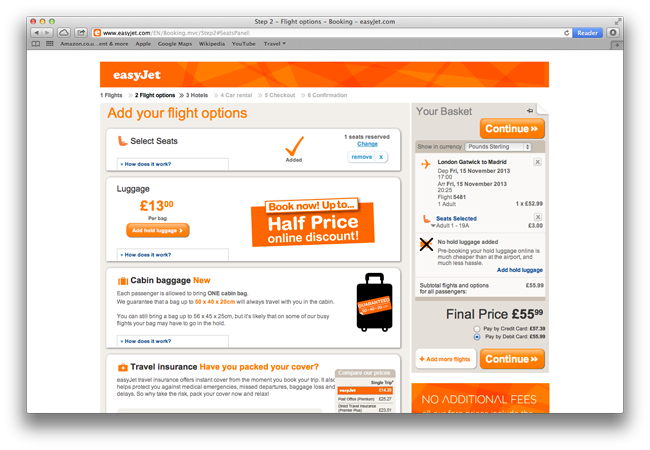
Task: Click the x next to remove seats
Action: pos(381,157)
